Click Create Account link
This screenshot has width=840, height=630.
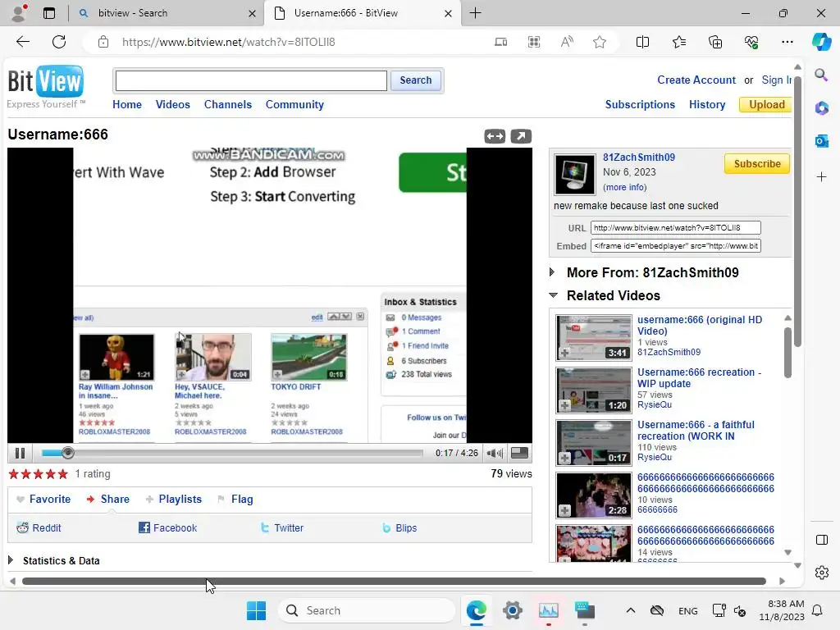point(696,80)
